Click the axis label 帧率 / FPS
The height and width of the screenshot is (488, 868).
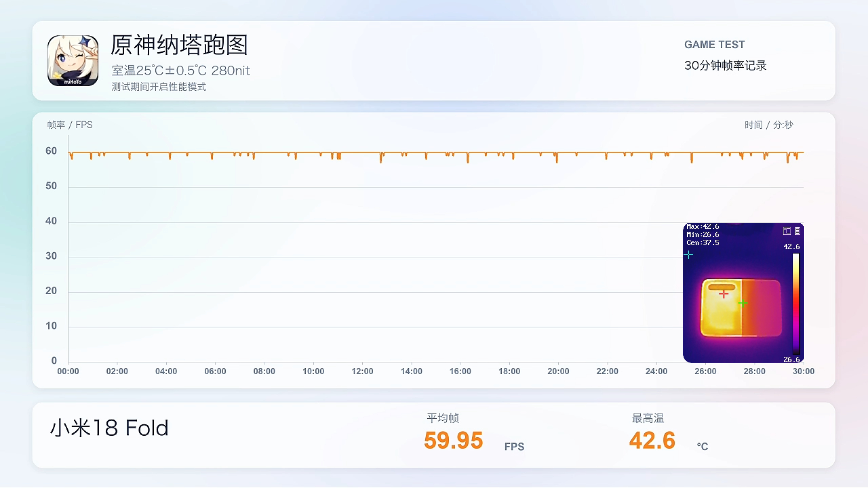(70, 125)
